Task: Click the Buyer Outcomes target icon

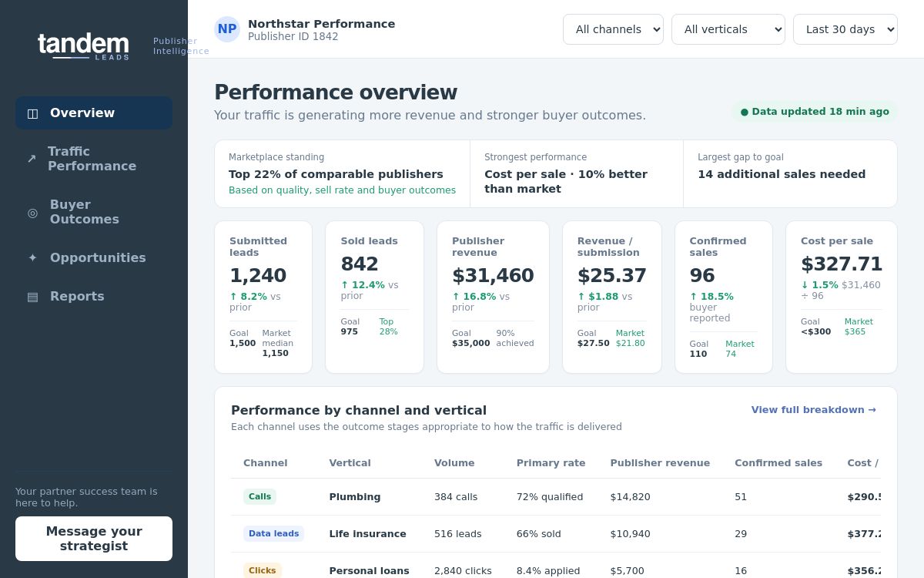Action: click(32, 213)
